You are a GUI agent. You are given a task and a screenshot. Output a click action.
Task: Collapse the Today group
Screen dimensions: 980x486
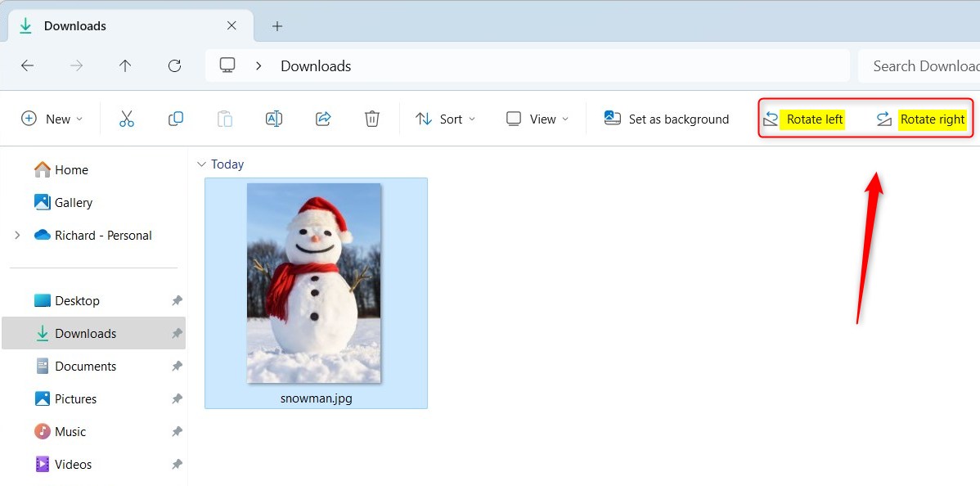pos(201,164)
